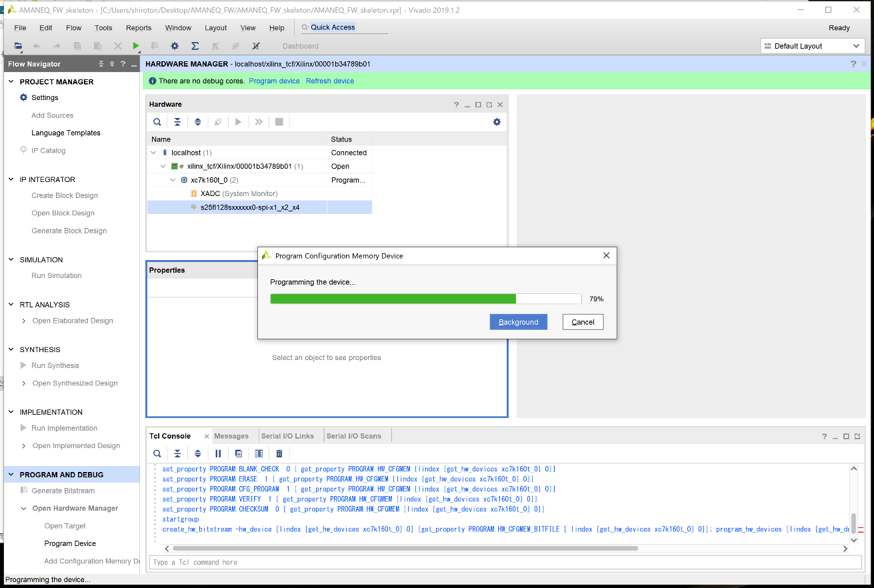Viewport: 874px width, 588px height.
Task: Click Open project icon in main toolbar
Action: point(18,46)
